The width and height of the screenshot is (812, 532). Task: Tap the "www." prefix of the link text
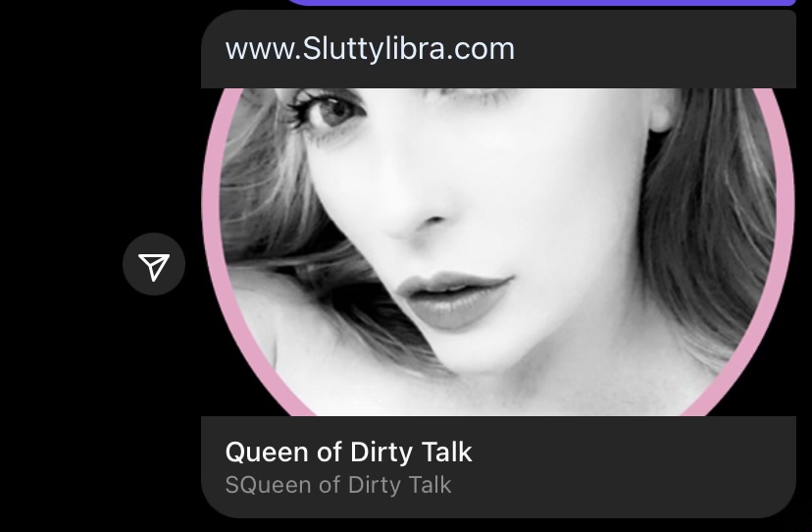tap(263, 49)
